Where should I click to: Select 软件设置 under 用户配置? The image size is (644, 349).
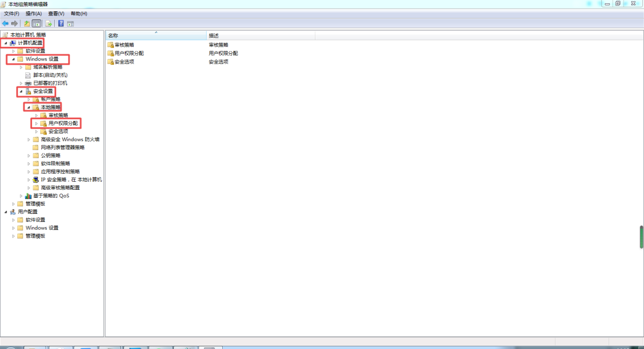coord(35,220)
